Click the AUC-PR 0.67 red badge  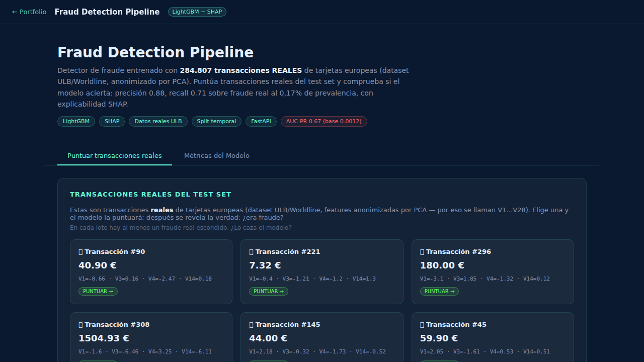click(x=324, y=122)
